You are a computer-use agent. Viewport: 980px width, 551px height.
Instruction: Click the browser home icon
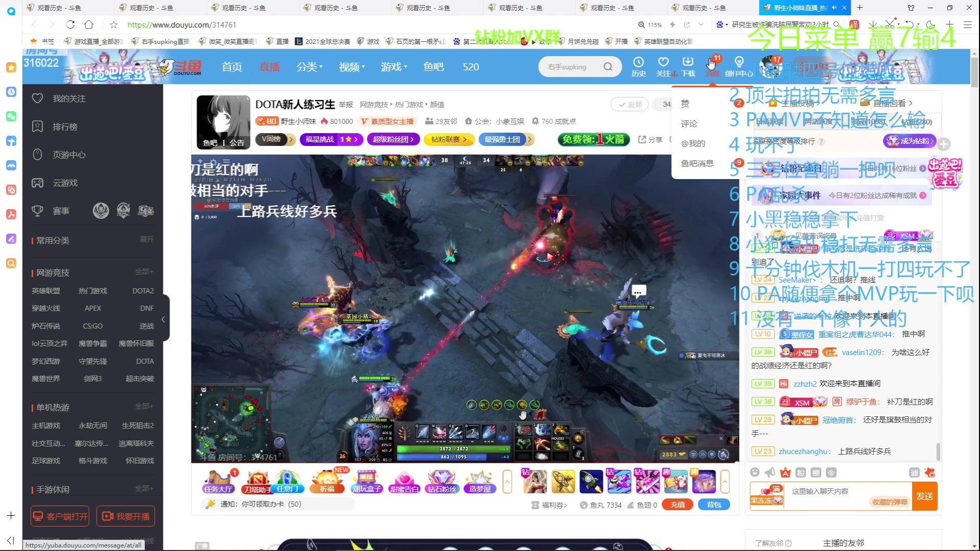pyautogui.click(x=89, y=24)
